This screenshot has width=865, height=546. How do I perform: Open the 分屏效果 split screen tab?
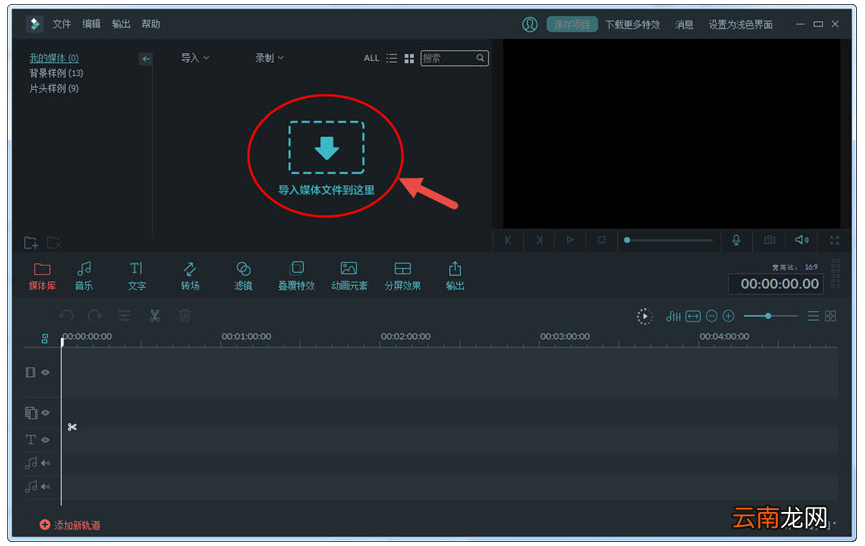pyautogui.click(x=403, y=276)
